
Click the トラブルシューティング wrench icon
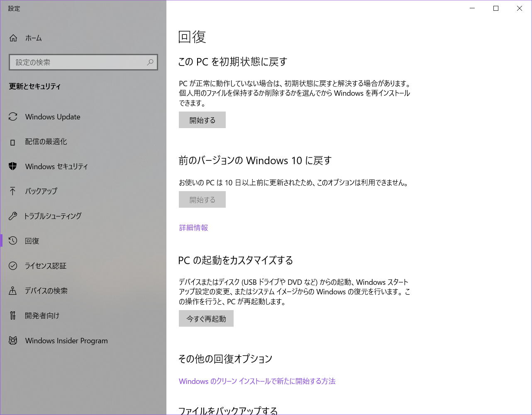pos(13,216)
